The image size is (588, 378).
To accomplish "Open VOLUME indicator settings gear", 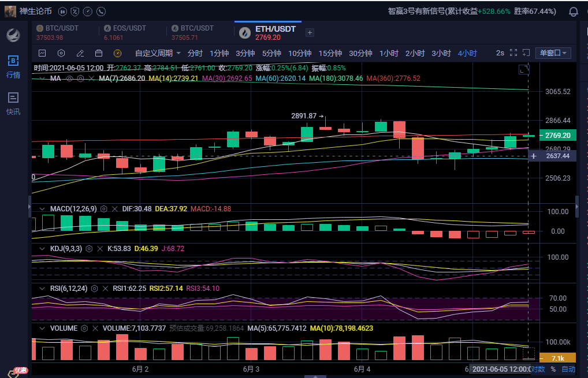I will click(84, 328).
